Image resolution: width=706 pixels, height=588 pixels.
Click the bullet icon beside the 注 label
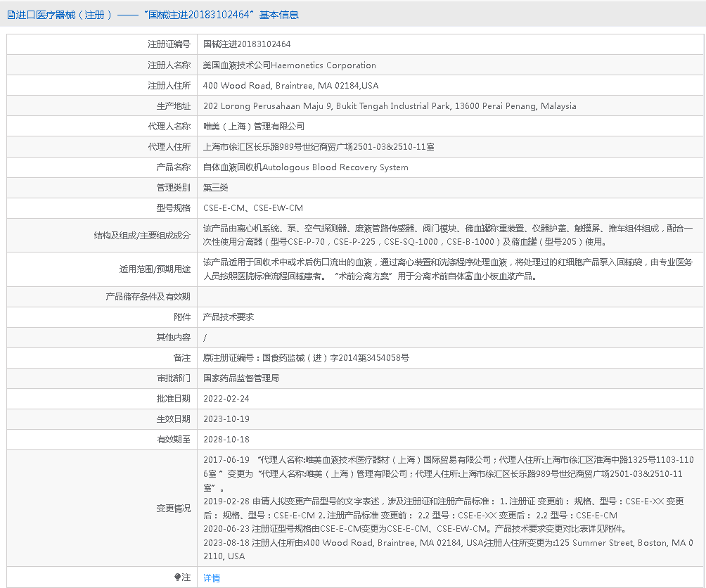tap(178, 577)
